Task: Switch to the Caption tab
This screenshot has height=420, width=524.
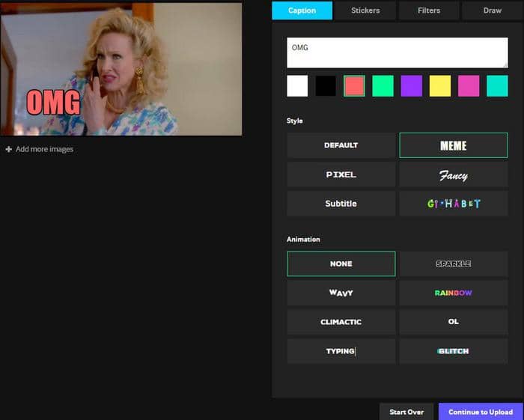Action: (x=302, y=10)
